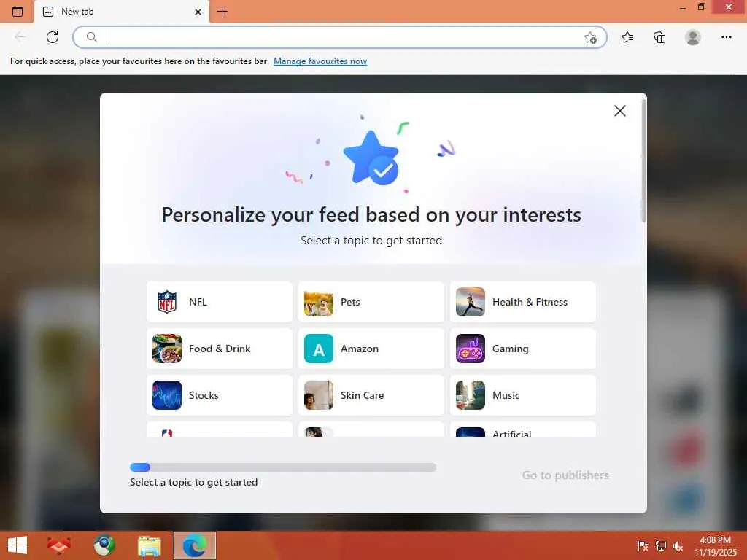Open the Favourites list icon

click(627, 37)
